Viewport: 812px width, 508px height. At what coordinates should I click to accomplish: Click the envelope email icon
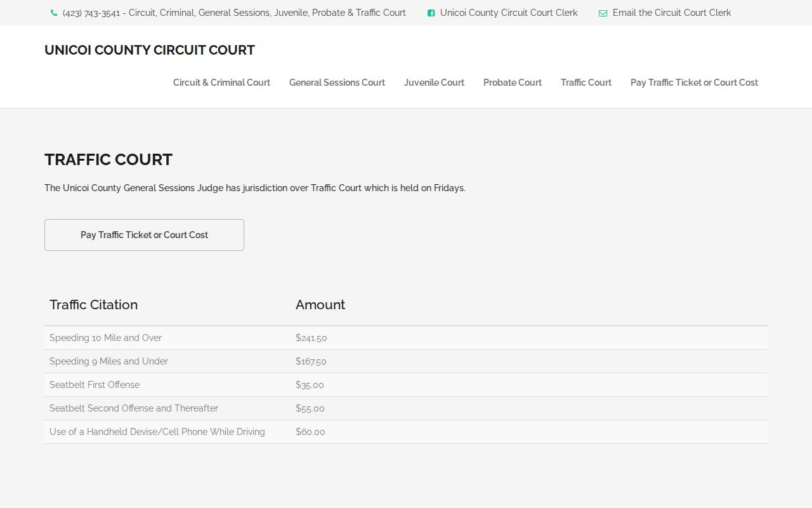coord(603,13)
